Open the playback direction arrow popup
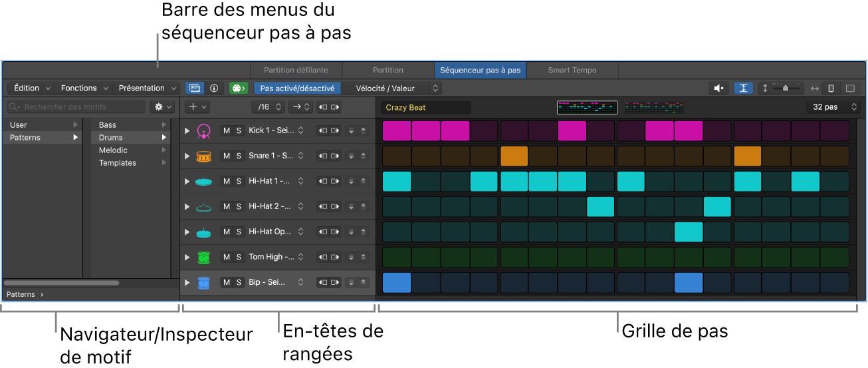 (300, 106)
